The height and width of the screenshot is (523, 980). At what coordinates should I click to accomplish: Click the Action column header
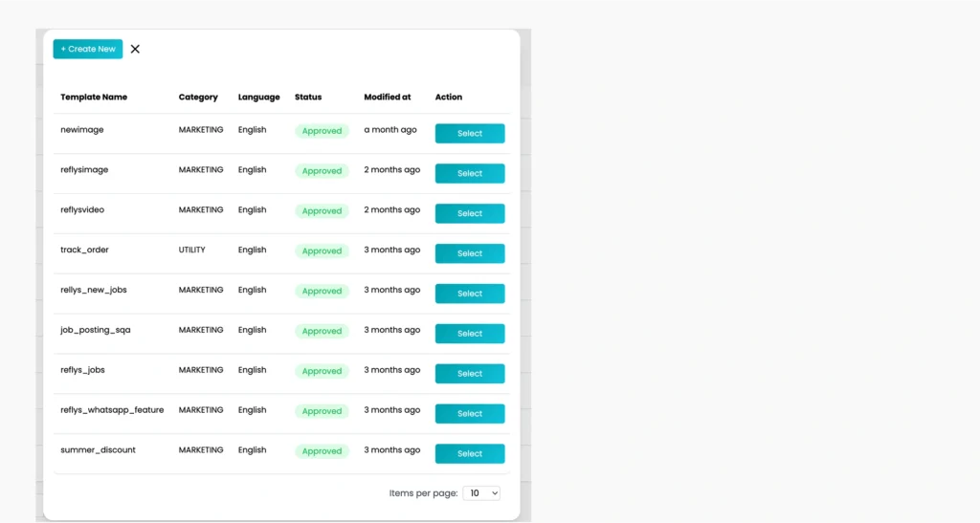[449, 97]
